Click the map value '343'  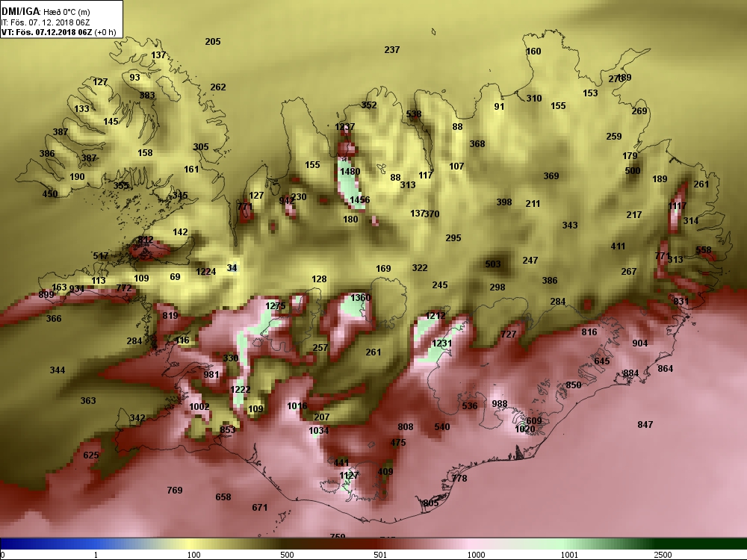click(x=570, y=225)
